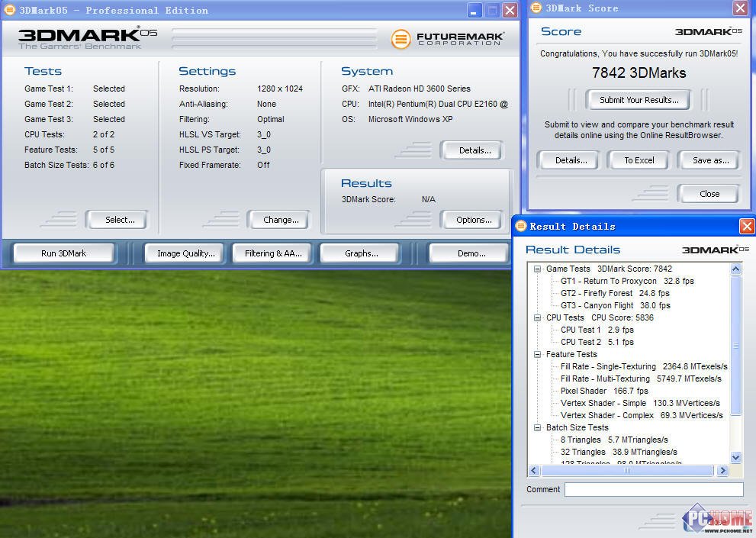Click the Result Details window title icon

click(x=521, y=226)
